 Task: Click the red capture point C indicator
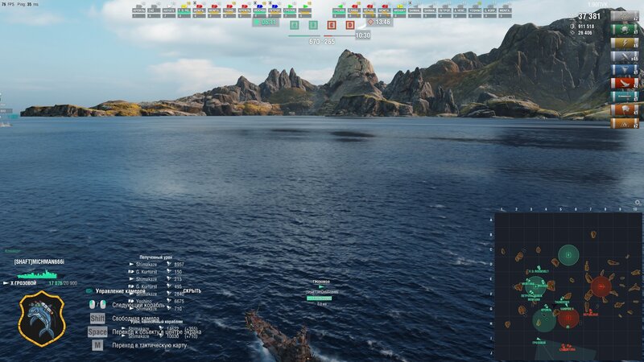point(332,26)
